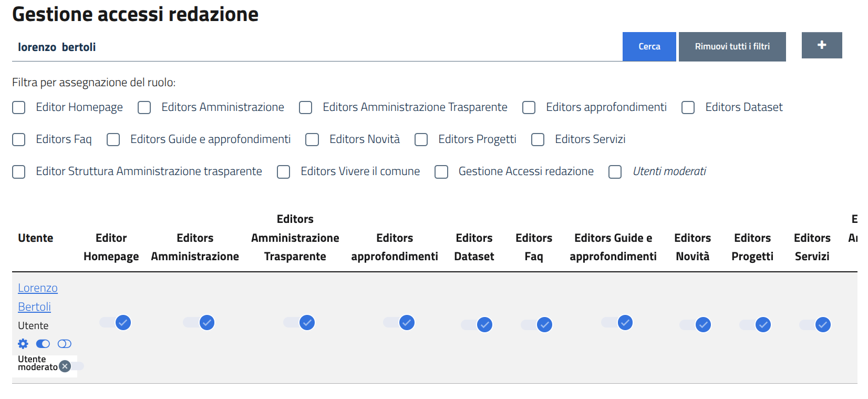Screen dimensions: 868x399
Task: Click the search field containing lorenzo bertoli
Action: 315,47
